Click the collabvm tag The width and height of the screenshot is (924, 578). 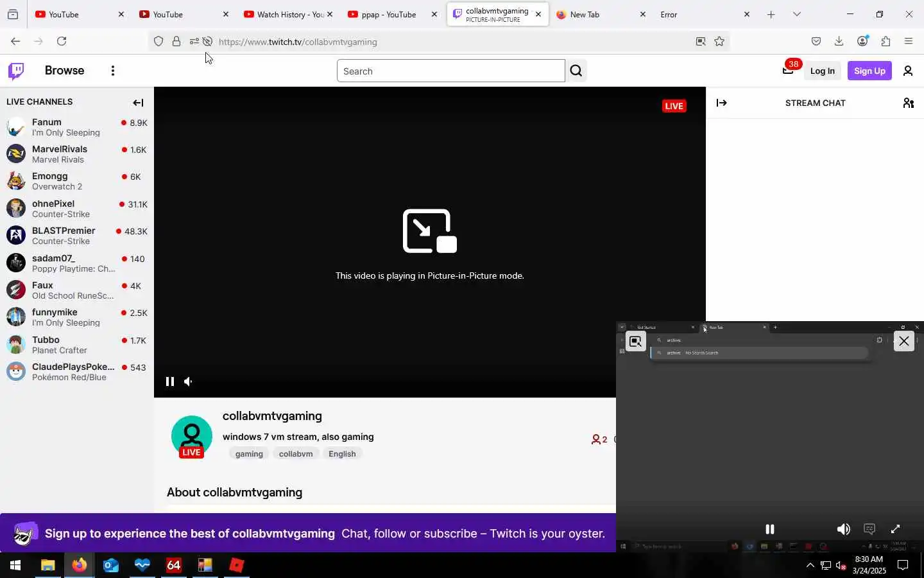[x=296, y=453]
